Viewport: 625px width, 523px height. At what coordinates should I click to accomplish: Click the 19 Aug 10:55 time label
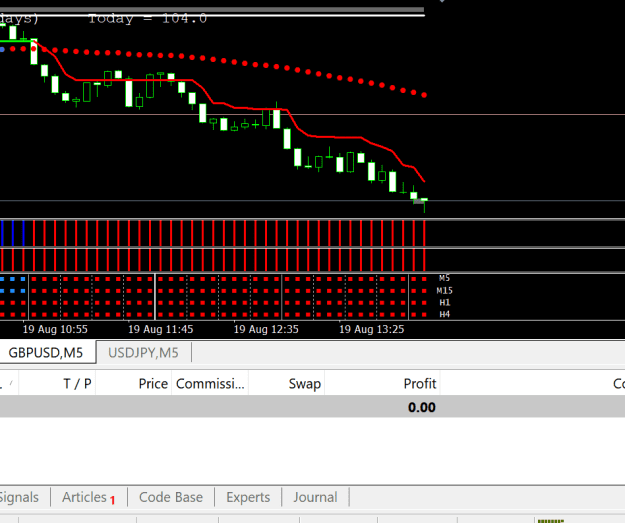[55, 329]
